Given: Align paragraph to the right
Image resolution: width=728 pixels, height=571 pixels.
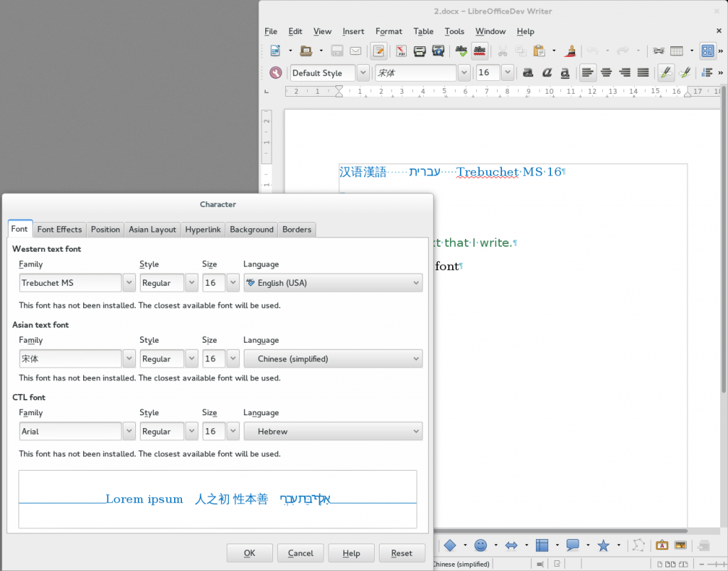Looking at the screenshot, I should click(625, 73).
